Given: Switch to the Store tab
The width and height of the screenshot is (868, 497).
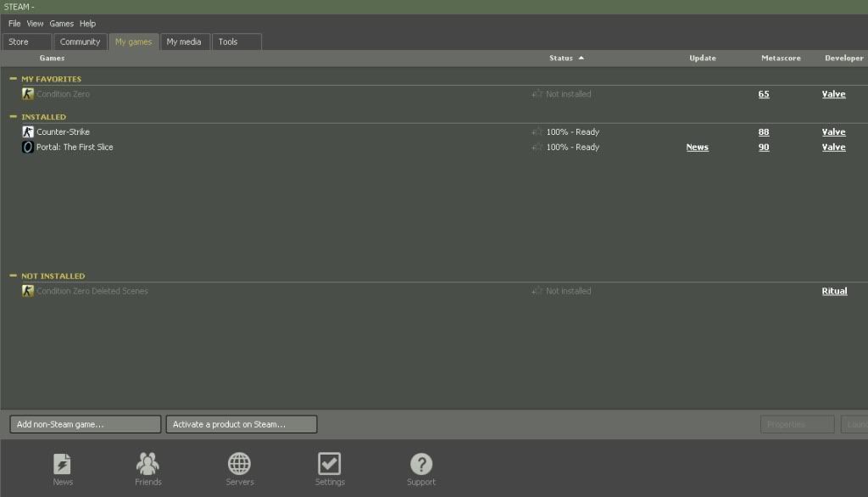Looking at the screenshot, I should [27, 42].
